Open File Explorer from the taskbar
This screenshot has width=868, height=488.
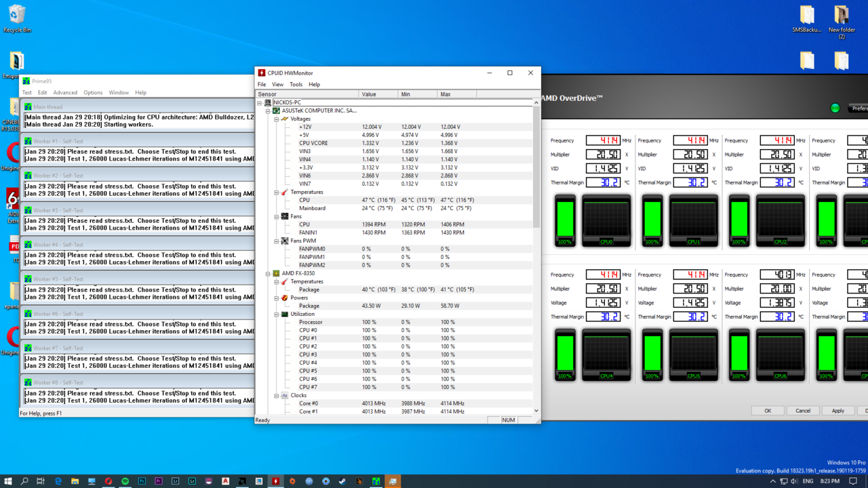tap(75, 481)
